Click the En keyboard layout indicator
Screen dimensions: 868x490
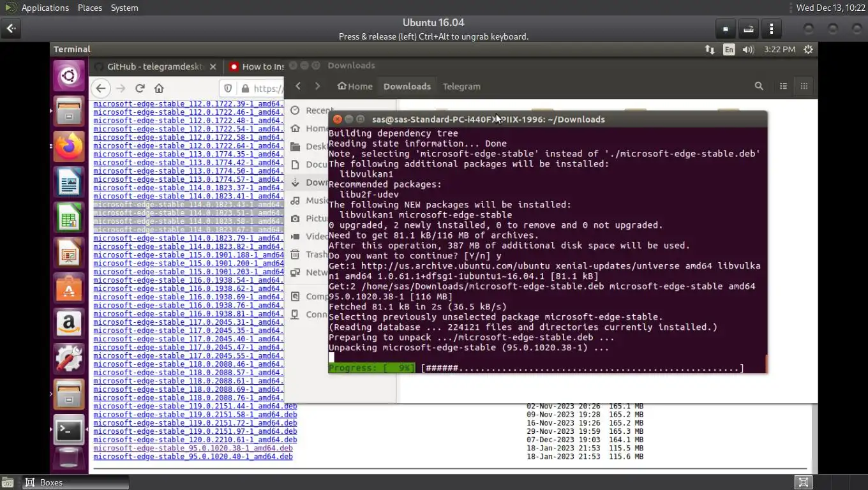729,49
